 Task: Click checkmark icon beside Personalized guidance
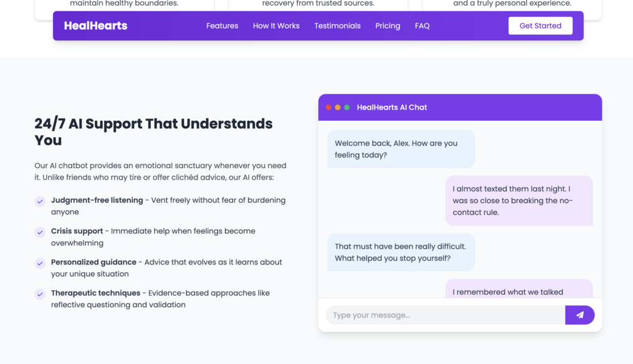(x=40, y=263)
